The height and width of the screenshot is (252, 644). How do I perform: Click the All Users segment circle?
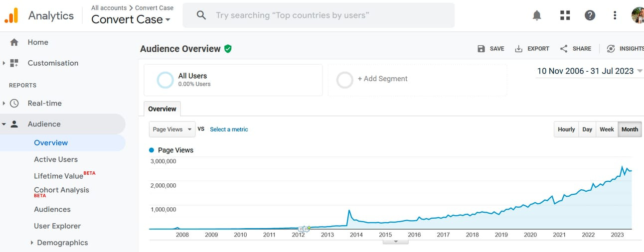point(165,80)
